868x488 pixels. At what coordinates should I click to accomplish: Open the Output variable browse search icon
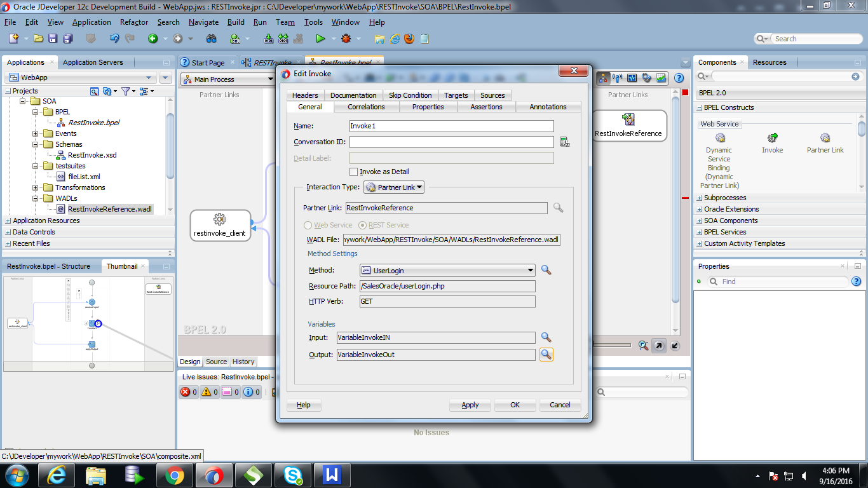coord(546,355)
